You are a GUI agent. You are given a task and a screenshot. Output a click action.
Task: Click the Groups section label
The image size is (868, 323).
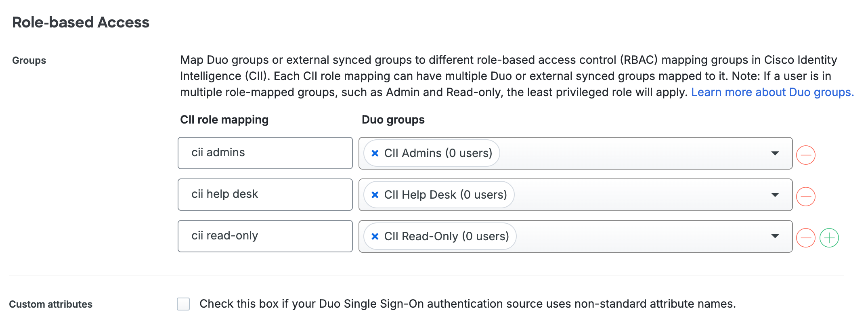coord(29,61)
